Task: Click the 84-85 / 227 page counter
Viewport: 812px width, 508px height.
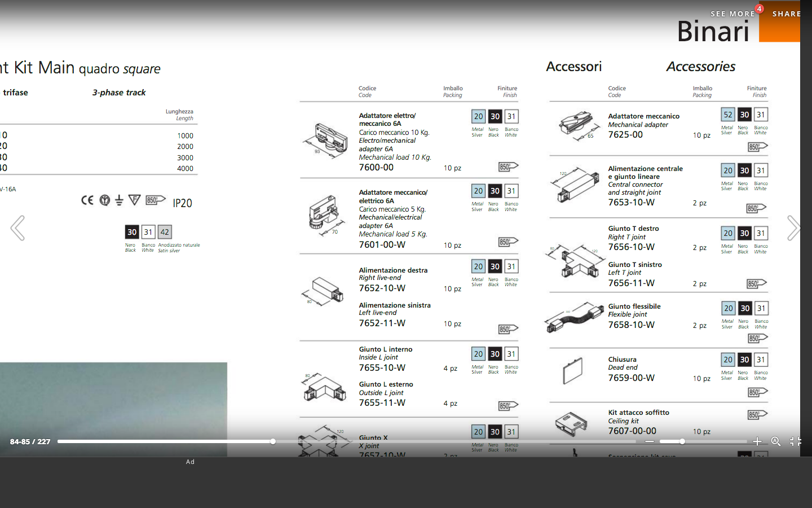Action: [x=30, y=441]
